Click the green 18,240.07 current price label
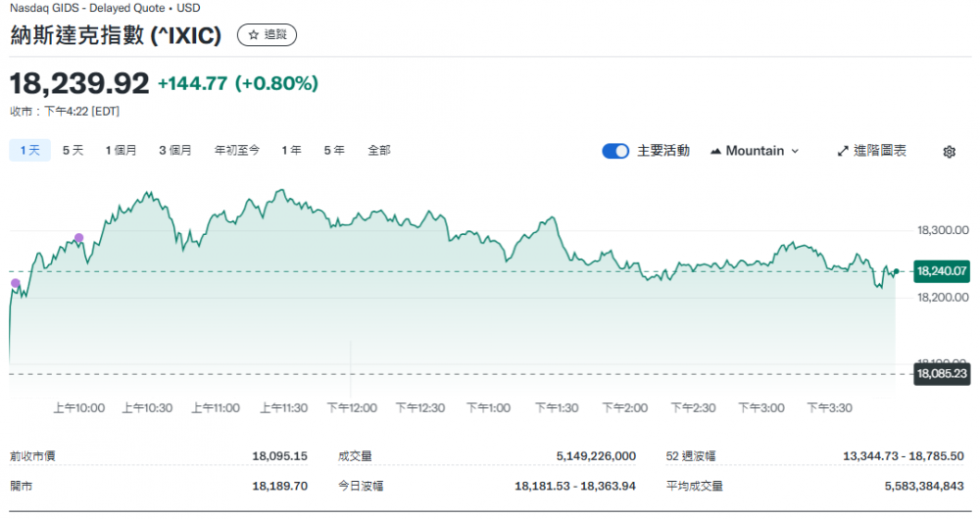 pos(941,271)
